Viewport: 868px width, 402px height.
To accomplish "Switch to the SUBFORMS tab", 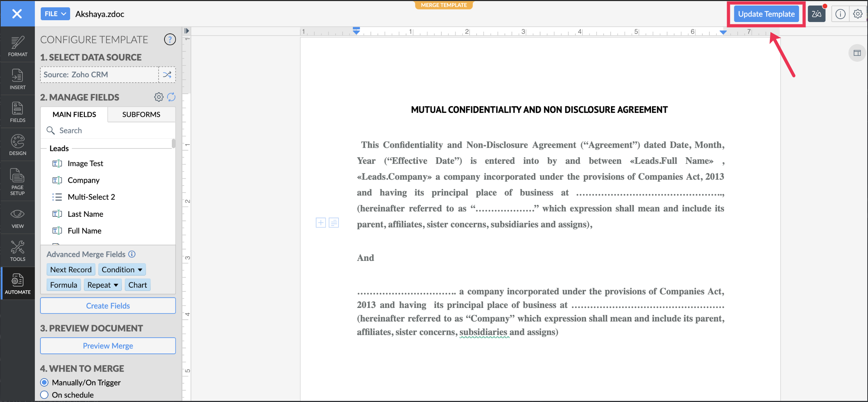I will [141, 115].
